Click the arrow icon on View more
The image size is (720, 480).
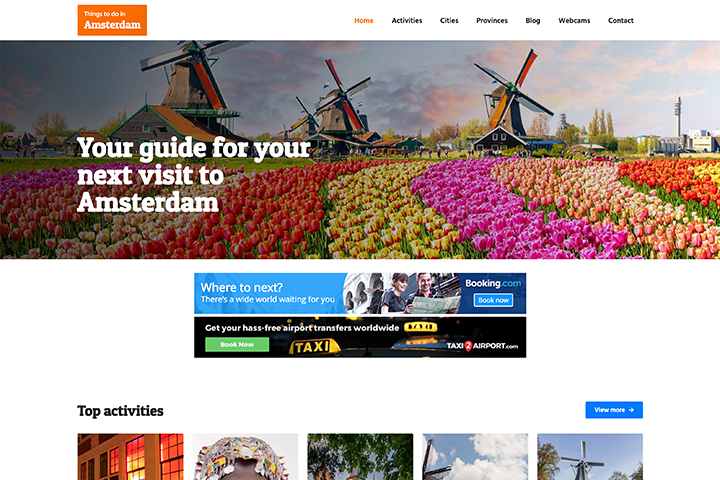pyautogui.click(x=631, y=410)
